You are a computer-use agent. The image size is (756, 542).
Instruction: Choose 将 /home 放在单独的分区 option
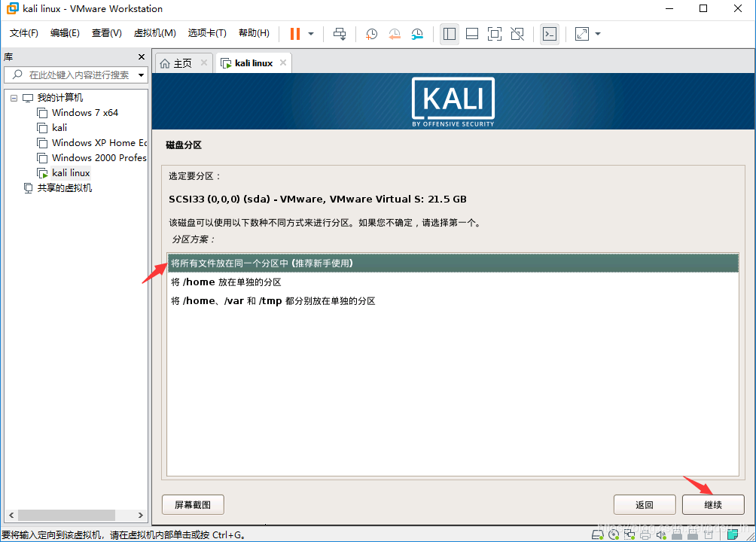click(x=453, y=282)
